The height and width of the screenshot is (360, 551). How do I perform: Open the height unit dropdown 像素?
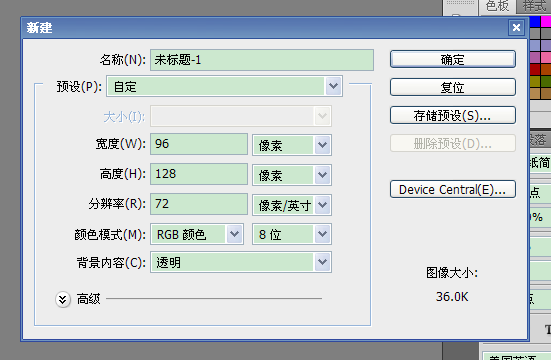point(292,175)
